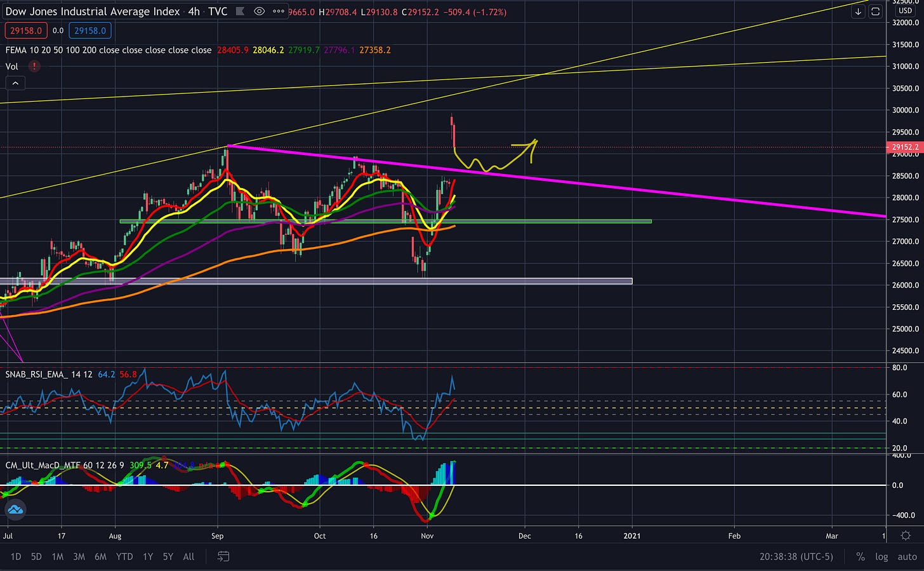Click the purple FEMA value 27796.1

(340, 50)
